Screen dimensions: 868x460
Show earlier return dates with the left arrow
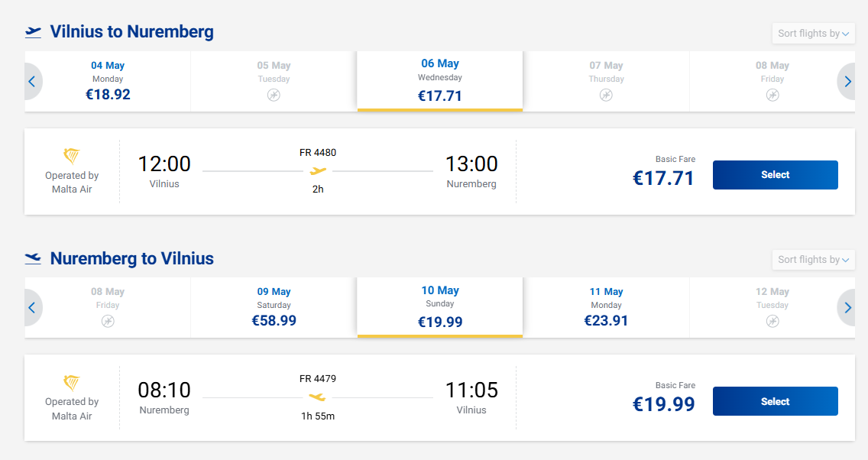point(32,308)
